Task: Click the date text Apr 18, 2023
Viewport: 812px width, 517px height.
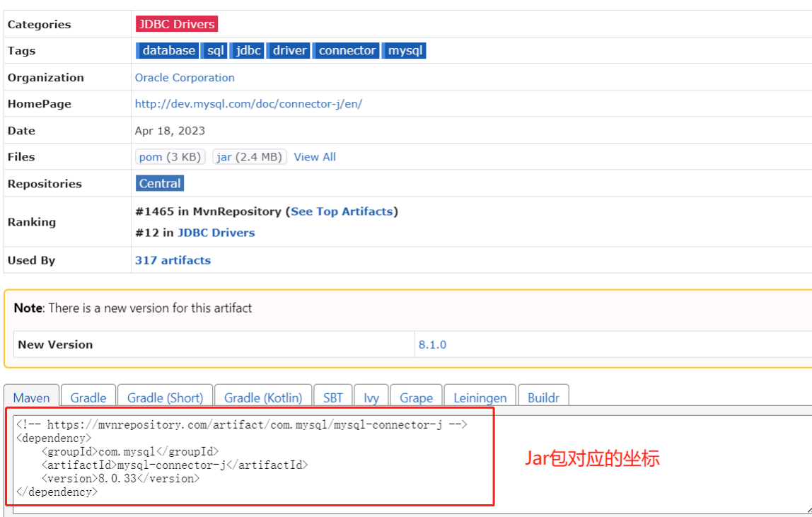Action: click(170, 131)
